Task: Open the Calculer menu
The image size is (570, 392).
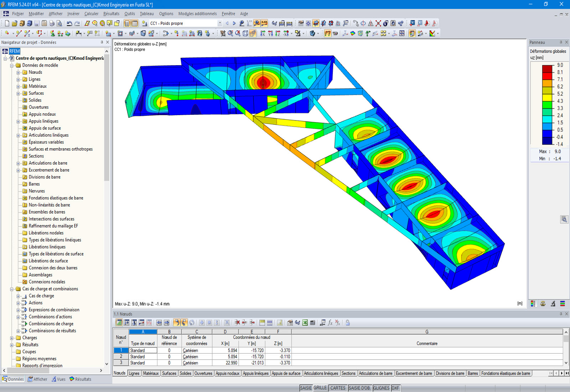Action: coord(91,14)
